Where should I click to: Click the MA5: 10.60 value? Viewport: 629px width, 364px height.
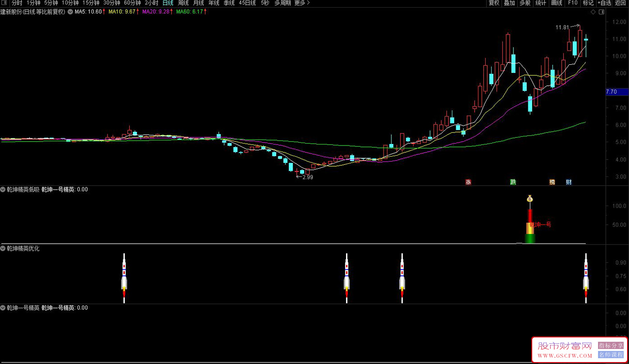pos(88,12)
